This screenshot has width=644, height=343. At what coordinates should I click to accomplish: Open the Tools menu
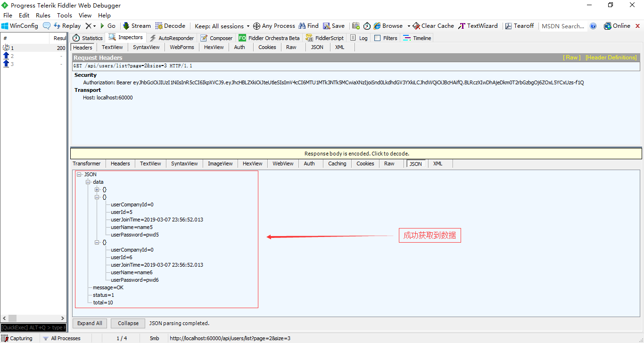coord(65,16)
